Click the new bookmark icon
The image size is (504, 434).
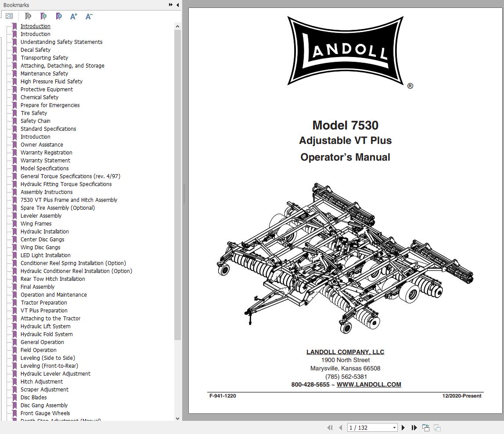[x=43, y=16]
